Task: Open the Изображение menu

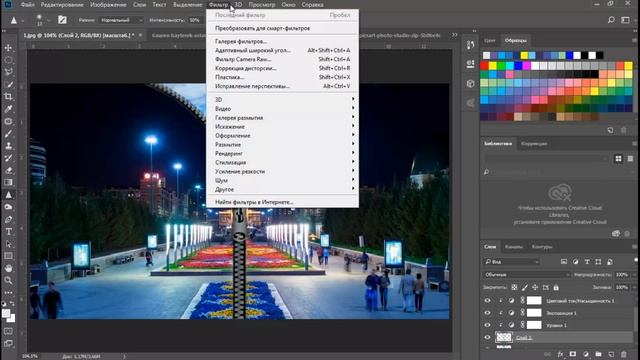Action: 108,4
